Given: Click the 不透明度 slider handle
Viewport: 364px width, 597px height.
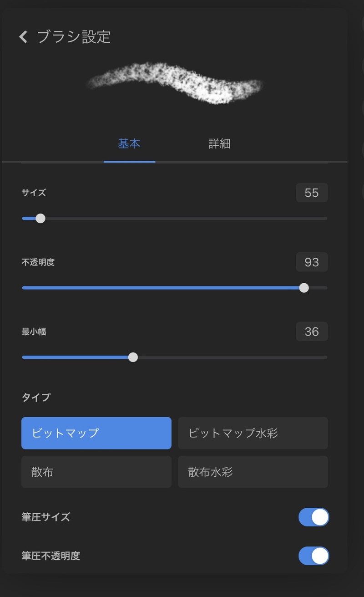Looking at the screenshot, I should (x=304, y=288).
